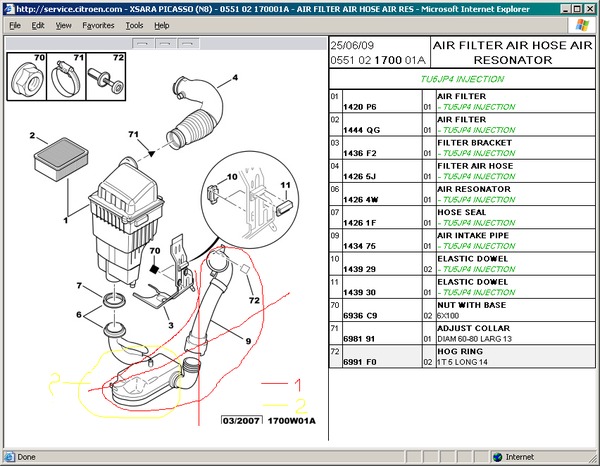Select the NUT WITH BASE row label
This screenshot has height=466, width=600.
(471, 305)
